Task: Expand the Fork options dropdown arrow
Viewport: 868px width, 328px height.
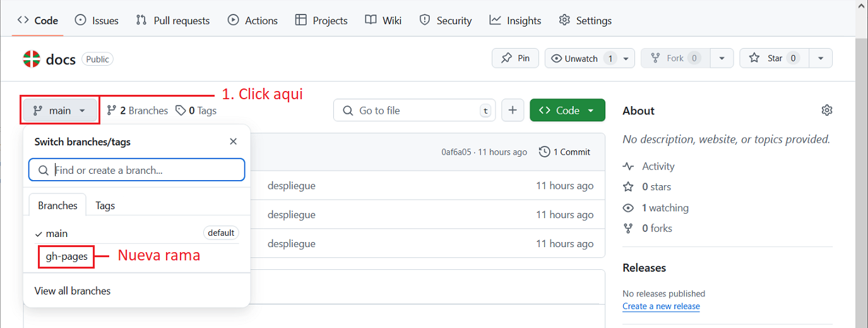Action: [x=722, y=58]
